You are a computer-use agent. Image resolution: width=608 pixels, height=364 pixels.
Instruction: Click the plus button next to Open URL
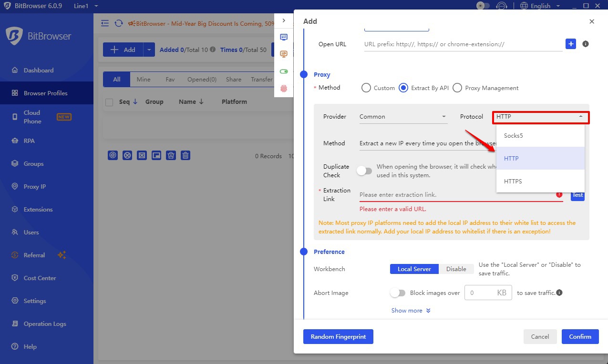pyautogui.click(x=571, y=44)
